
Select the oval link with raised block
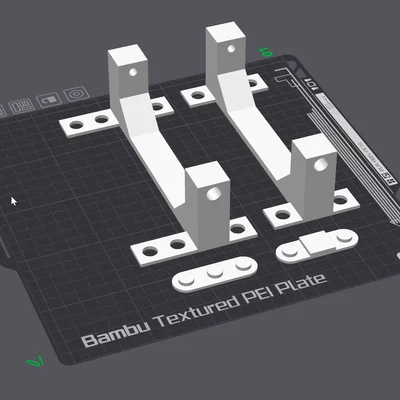(317, 245)
